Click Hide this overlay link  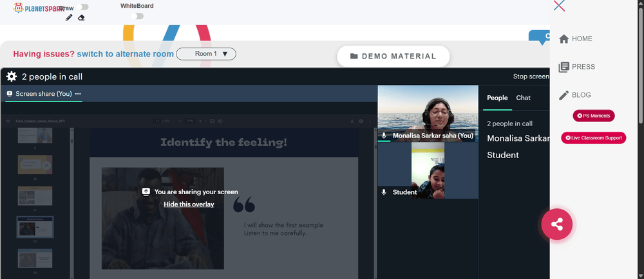tap(189, 204)
